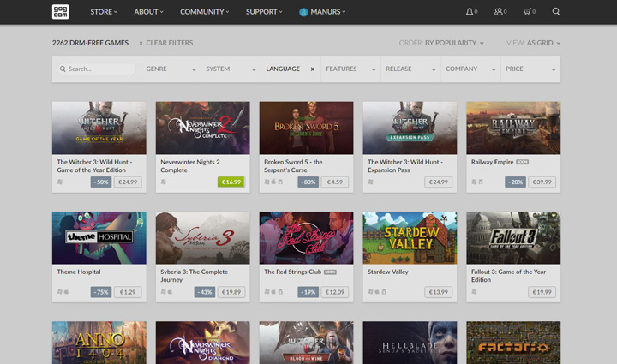Open Stardew Valley cover thumbnail
This screenshot has width=617, height=364.
[410, 238]
